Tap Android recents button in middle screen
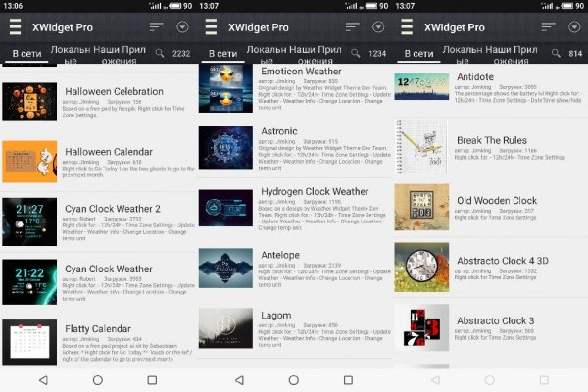This screenshot has width=588, height=392. coord(348,380)
